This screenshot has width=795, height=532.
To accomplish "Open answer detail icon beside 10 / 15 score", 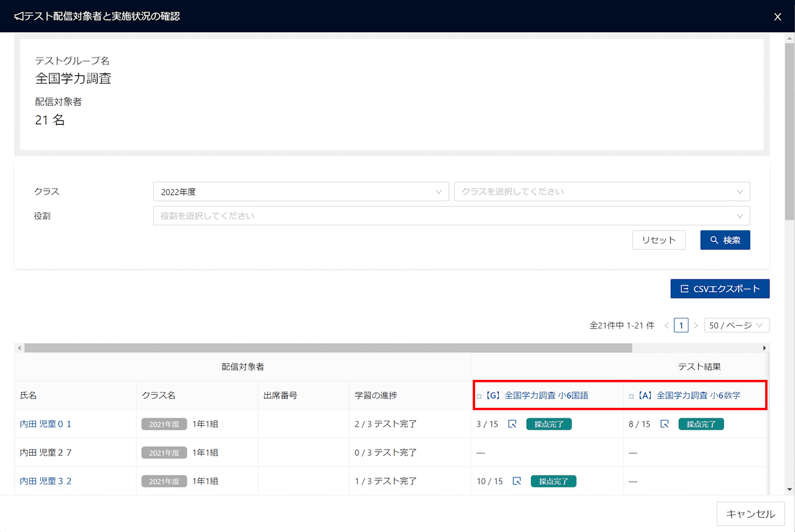I will (517, 481).
